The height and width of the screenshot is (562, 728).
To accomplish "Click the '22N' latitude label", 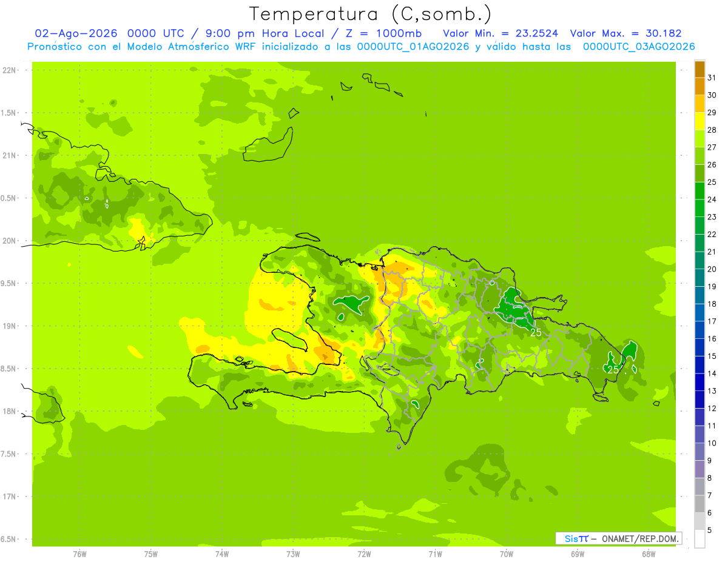I will click(x=8, y=70).
